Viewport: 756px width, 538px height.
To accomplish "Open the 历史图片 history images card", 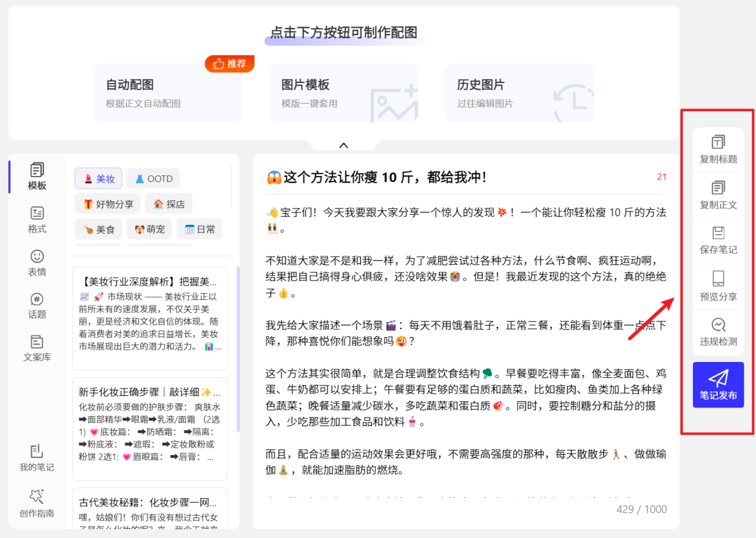I will pos(519,93).
